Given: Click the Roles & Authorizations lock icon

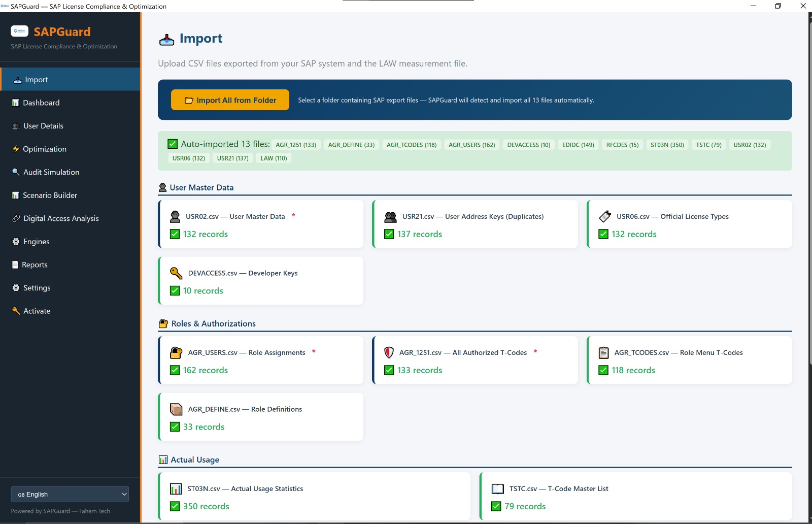Looking at the screenshot, I should coord(163,323).
